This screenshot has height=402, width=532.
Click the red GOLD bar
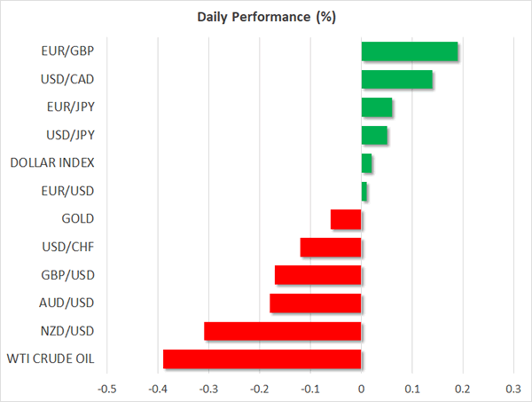point(346,219)
